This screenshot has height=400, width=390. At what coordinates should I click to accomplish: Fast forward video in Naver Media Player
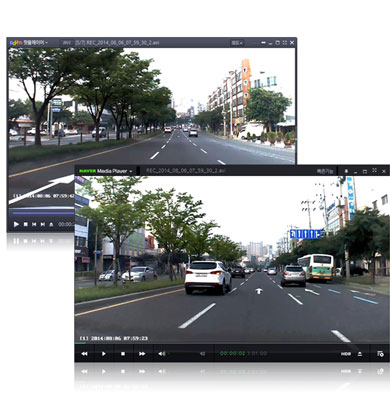[x=142, y=354]
